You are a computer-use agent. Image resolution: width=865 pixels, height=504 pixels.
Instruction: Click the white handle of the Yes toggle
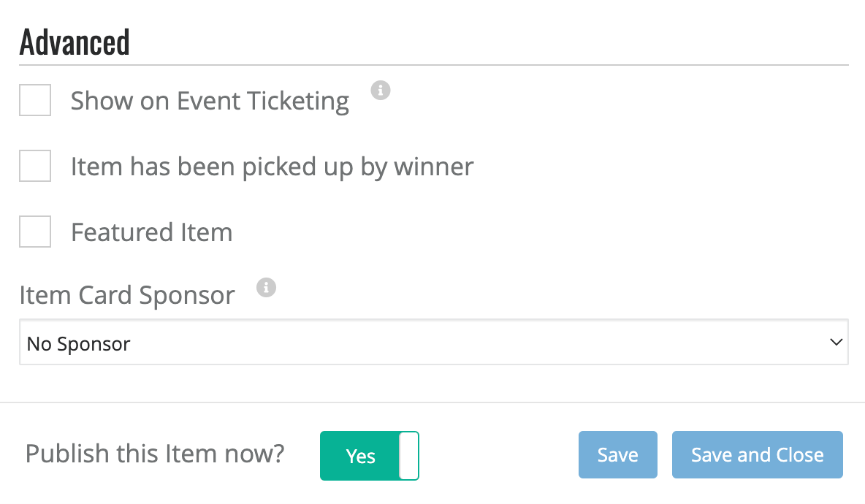tap(409, 456)
